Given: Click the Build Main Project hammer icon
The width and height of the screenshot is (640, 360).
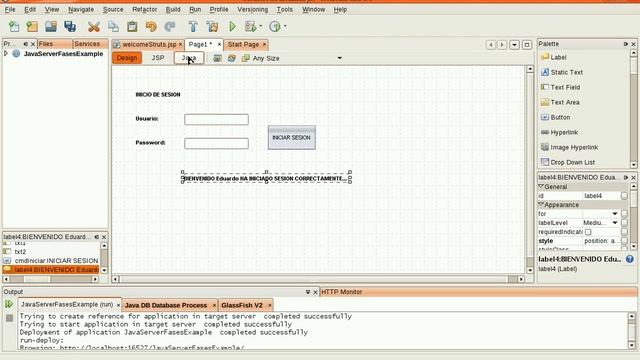Looking at the screenshot, I should coord(193,27).
